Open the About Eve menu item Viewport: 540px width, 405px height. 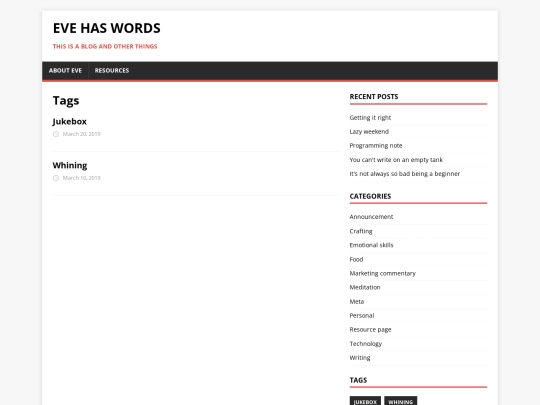coord(65,71)
